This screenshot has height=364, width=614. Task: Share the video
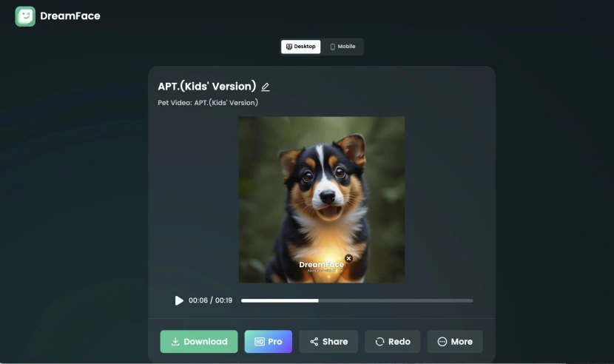[328, 342]
